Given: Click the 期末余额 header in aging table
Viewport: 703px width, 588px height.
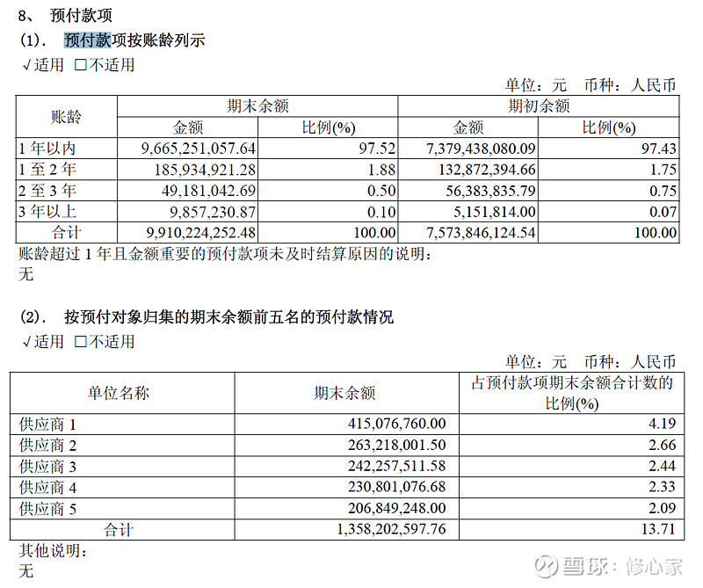Looking at the screenshot, I should (x=257, y=106).
